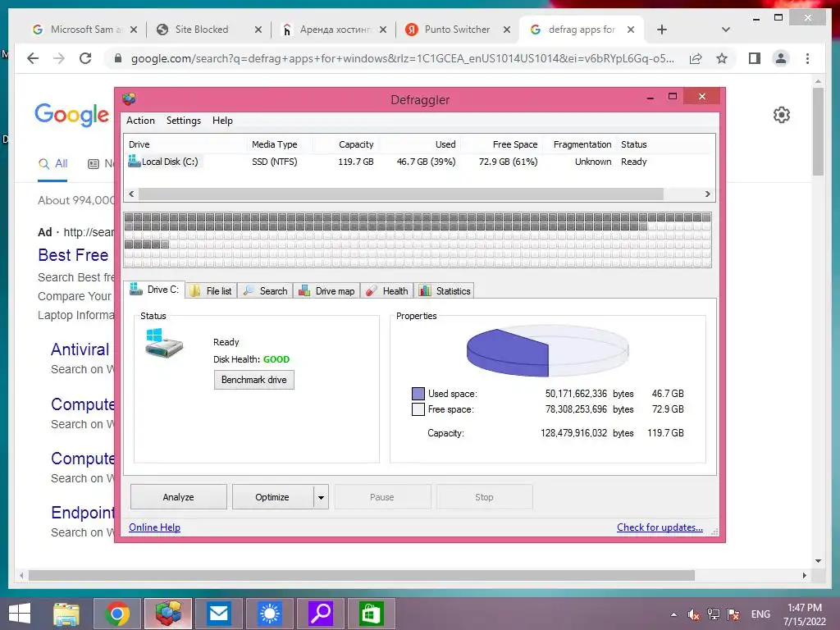
Task: Switch to the Punto Switcher tab
Action: pos(457,30)
